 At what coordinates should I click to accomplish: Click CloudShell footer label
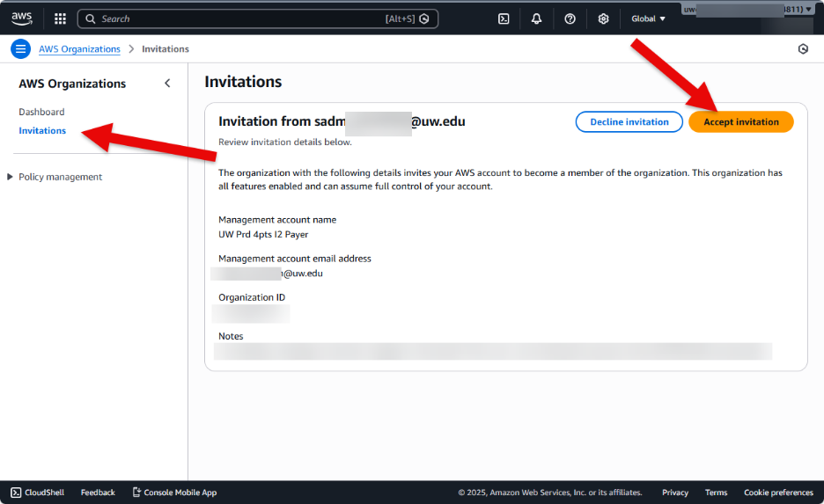pyautogui.click(x=45, y=493)
